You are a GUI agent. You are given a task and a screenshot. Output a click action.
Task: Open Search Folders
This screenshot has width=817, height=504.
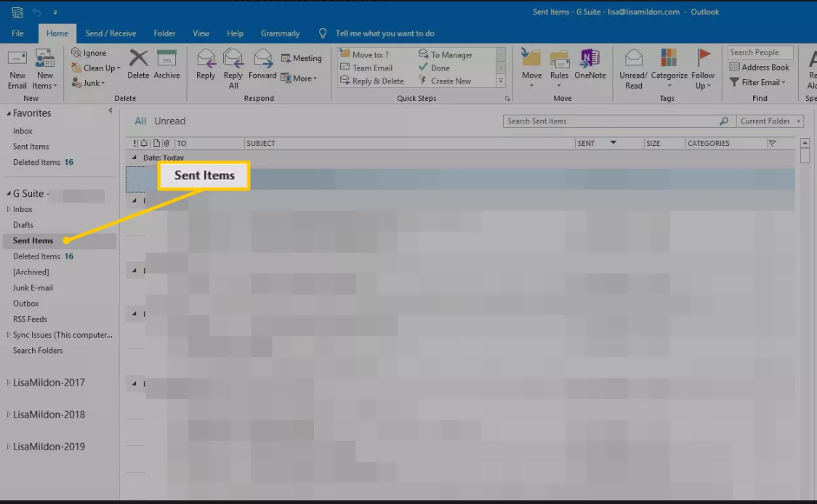38,351
